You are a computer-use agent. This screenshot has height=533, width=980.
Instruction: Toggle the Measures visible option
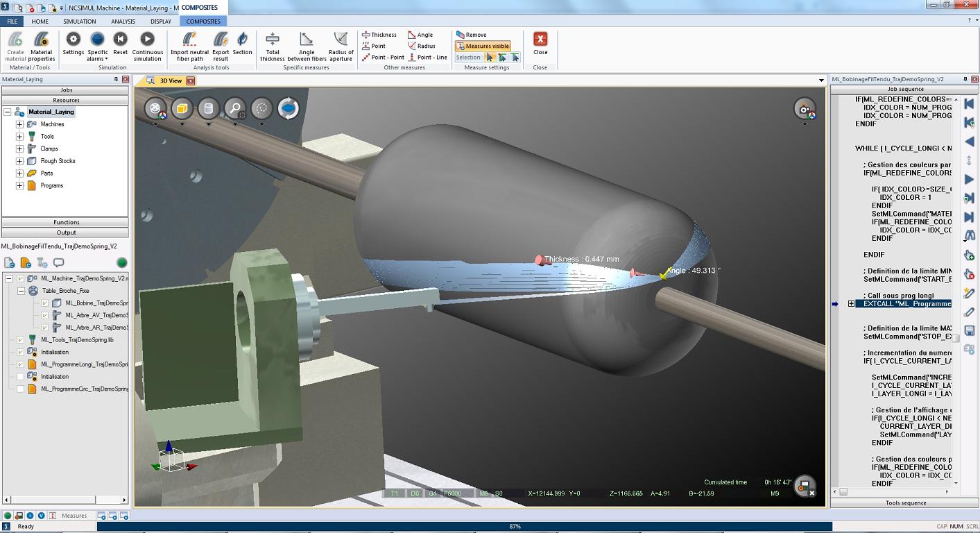[483, 46]
